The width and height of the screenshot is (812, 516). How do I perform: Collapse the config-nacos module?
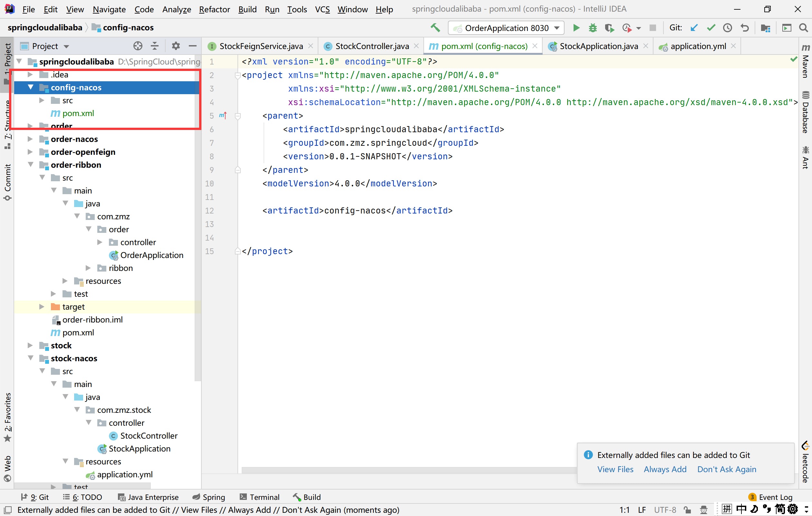(x=30, y=87)
